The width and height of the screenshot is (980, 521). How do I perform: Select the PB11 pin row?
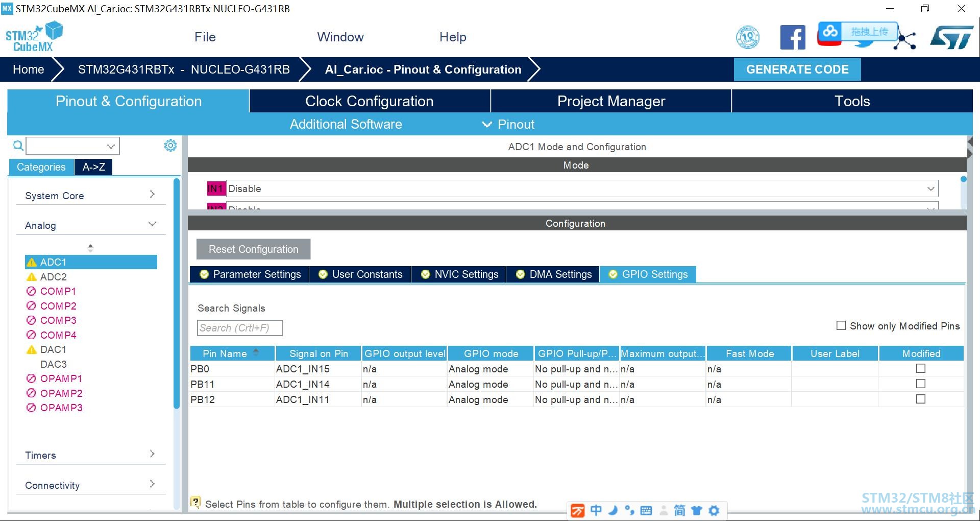click(577, 384)
